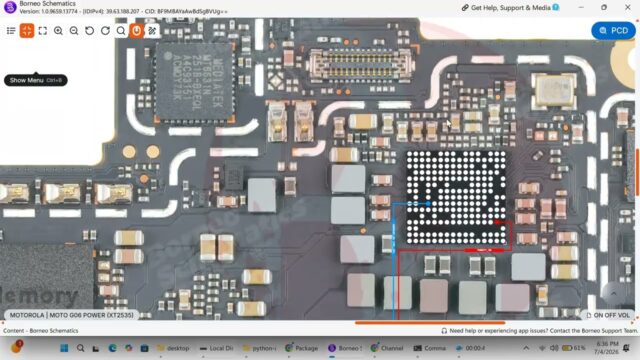Click the blue PCD button
The width and height of the screenshot is (640, 360).
point(613,31)
